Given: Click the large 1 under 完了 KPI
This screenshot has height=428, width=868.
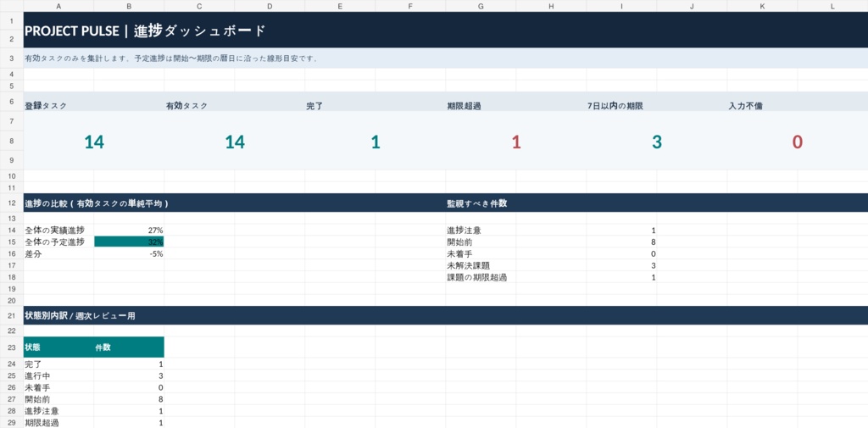Looking at the screenshot, I should pos(376,142).
